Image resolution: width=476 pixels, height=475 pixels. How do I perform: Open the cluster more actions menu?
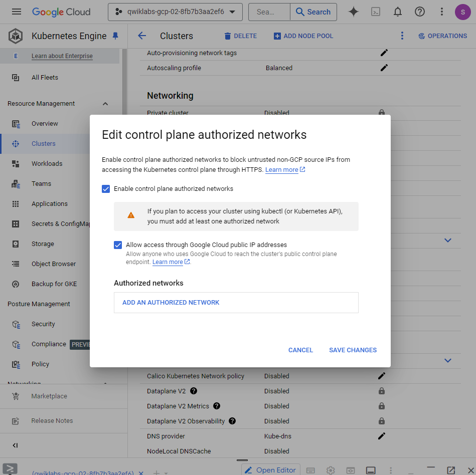click(x=402, y=36)
